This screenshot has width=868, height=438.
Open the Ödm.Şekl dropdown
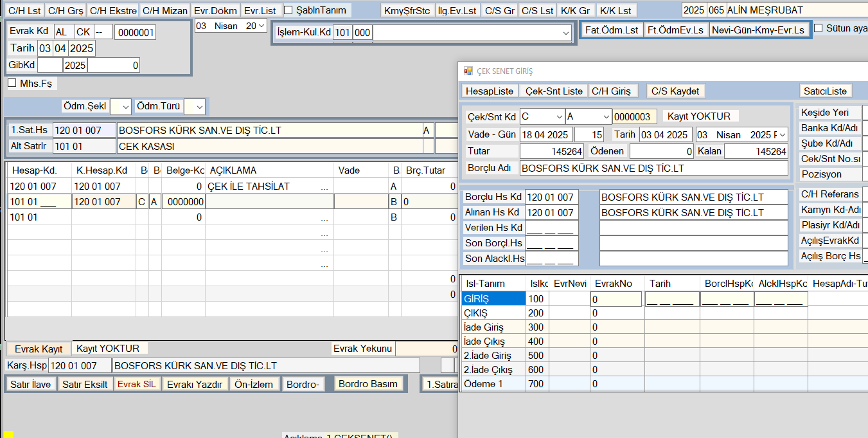pyautogui.click(x=125, y=106)
